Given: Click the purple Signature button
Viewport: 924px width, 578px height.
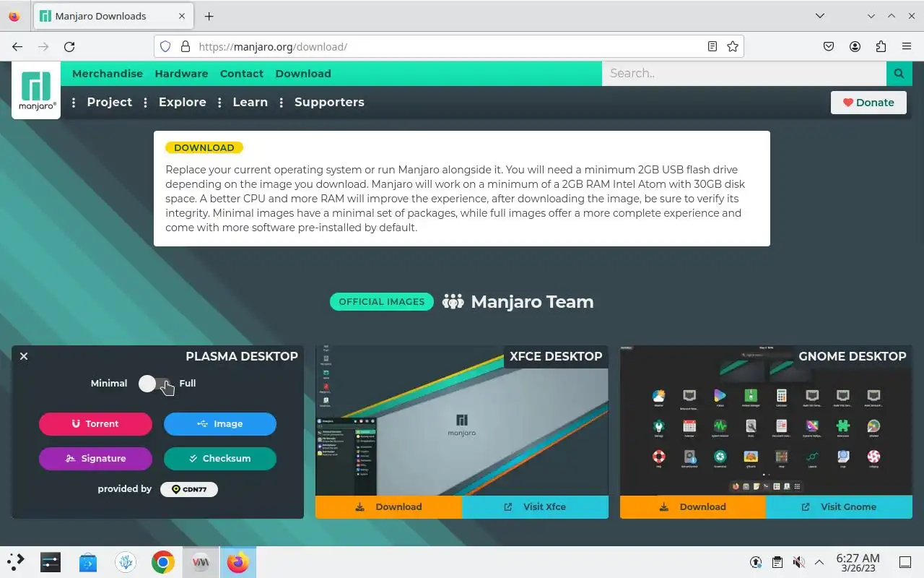Looking at the screenshot, I should point(95,459).
